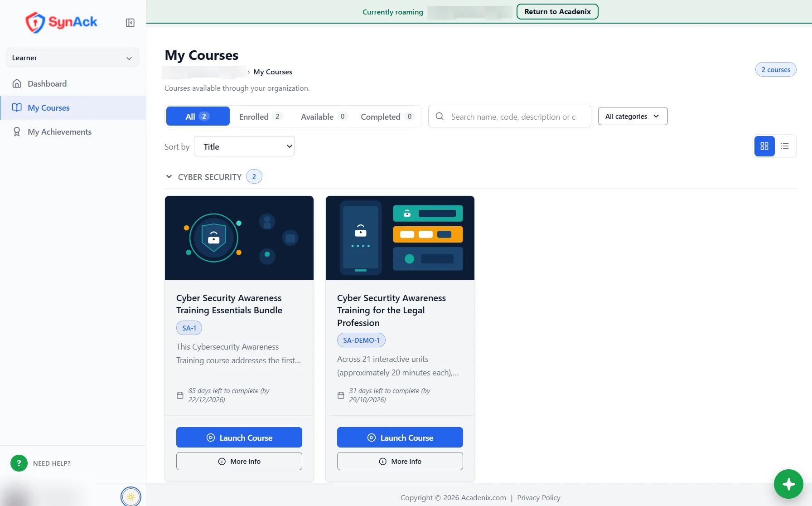Click the green question mark help icon

19,463
